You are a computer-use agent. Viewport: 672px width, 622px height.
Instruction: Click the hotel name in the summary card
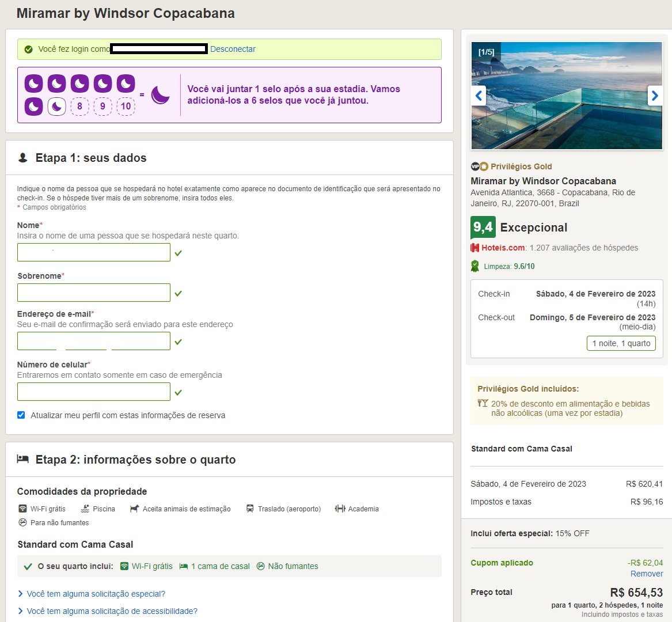pyautogui.click(x=544, y=181)
